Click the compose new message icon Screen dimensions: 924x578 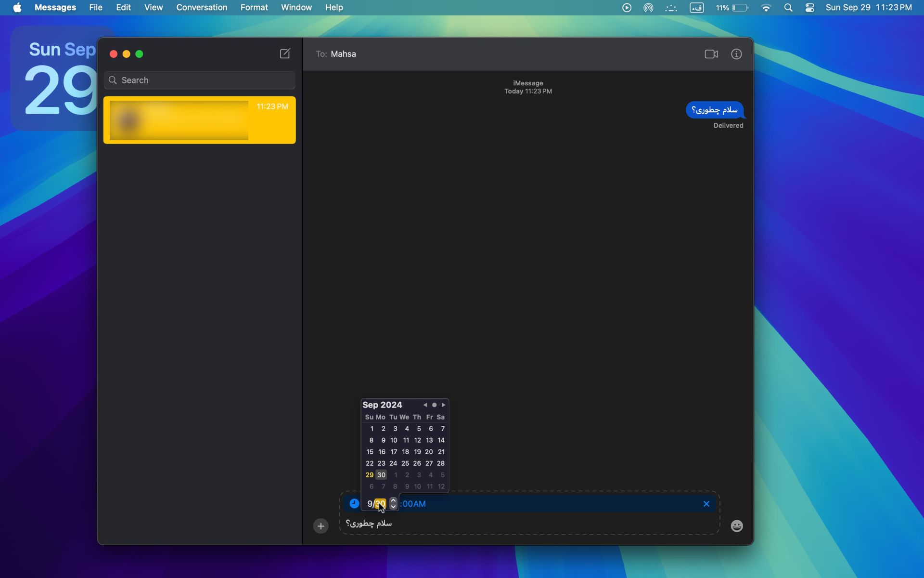tap(285, 54)
